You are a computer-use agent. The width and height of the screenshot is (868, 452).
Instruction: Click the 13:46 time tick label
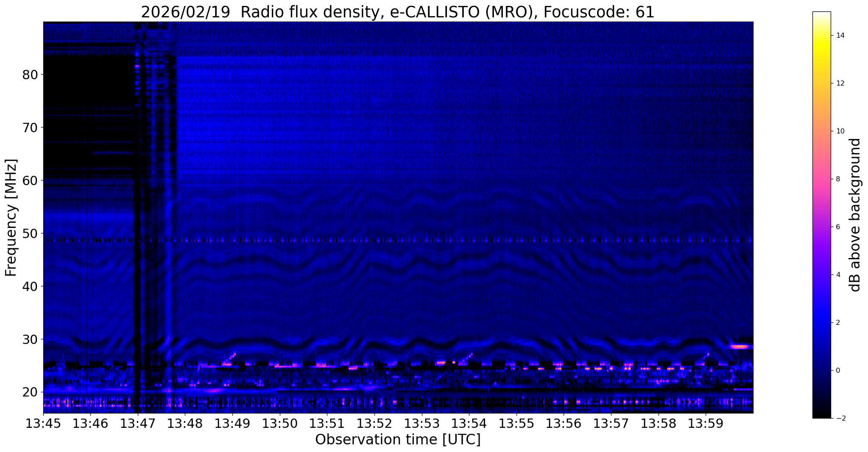coord(90,424)
